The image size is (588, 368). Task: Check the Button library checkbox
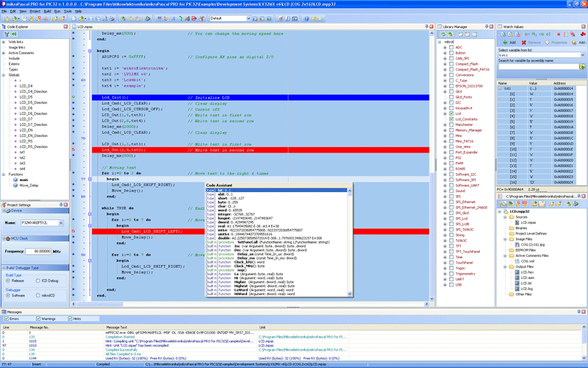click(451, 53)
